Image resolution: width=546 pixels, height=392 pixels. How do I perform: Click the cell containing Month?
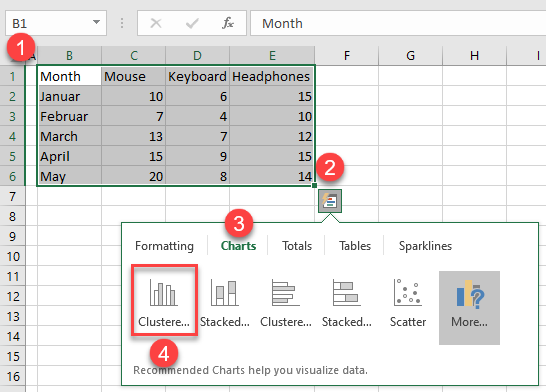point(69,76)
